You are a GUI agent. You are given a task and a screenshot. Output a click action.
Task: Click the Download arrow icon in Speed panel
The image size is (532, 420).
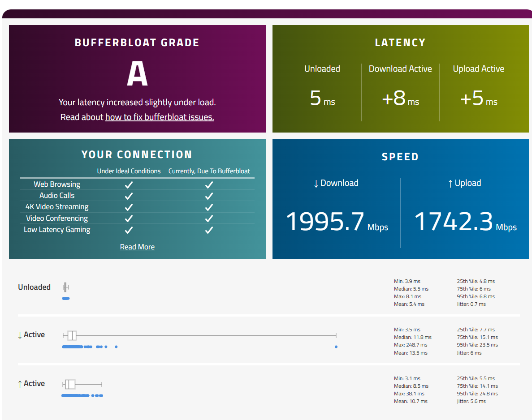pos(316,184)
